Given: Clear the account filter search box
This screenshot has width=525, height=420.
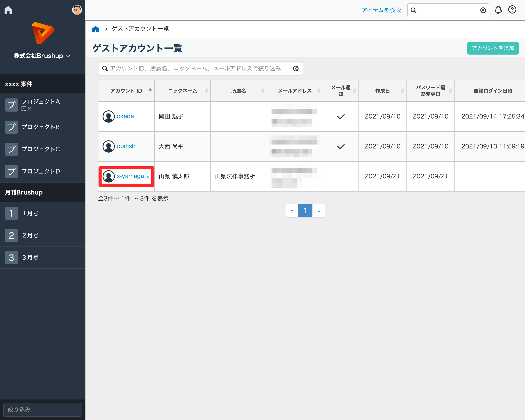Looking at the screenshot, I should click(x=296, y=69).
